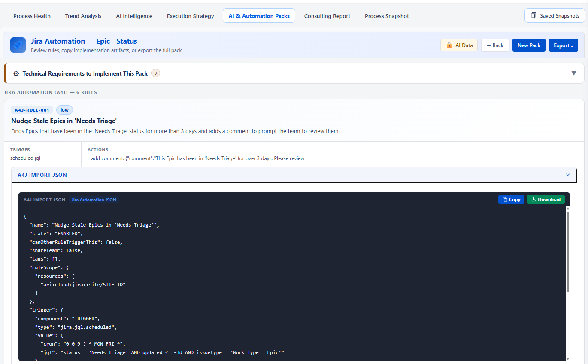Click the AI Data button

[459, 45]
